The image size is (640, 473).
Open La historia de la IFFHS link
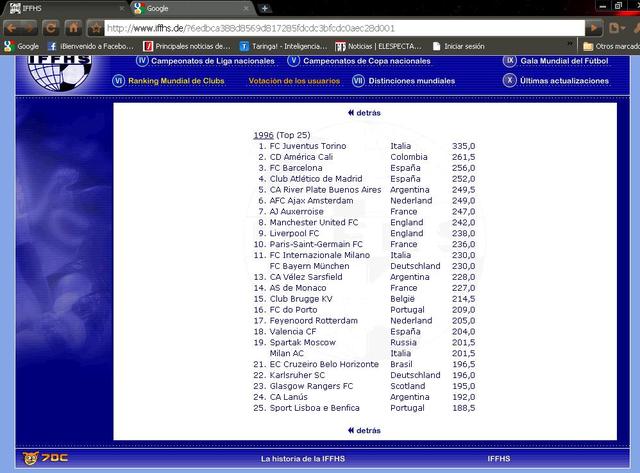(303, 459)
